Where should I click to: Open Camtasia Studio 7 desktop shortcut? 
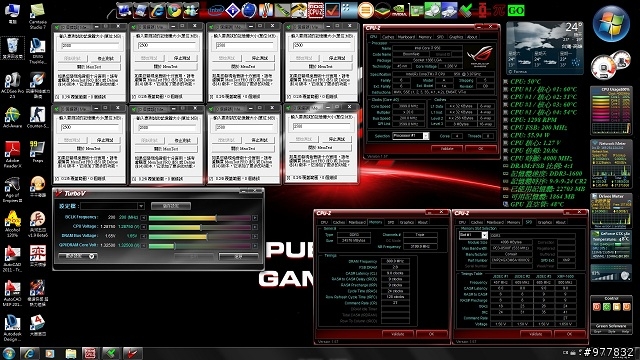(x=38, y=16)
